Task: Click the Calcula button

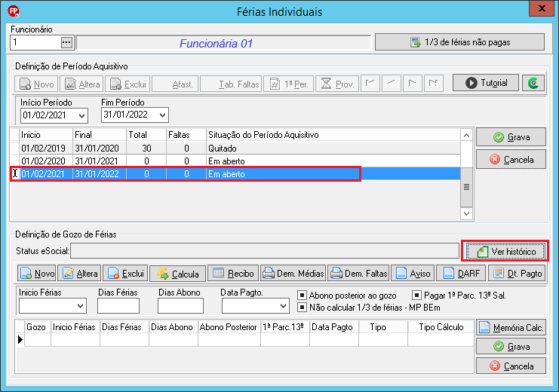Action: (x=177, y=274)
